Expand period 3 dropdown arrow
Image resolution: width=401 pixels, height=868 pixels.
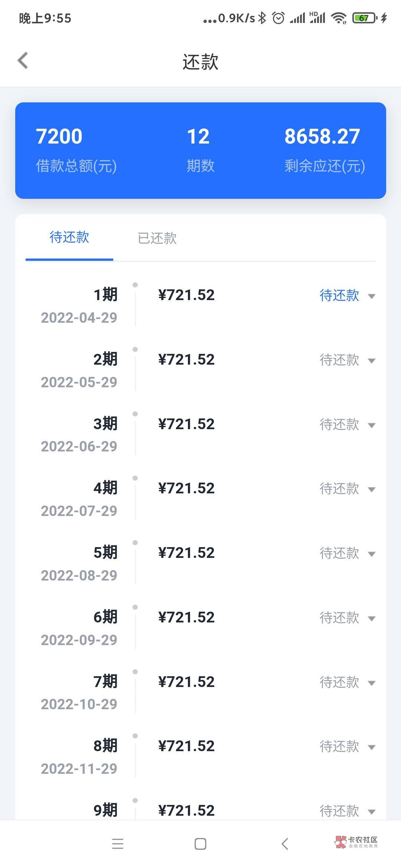pos(371,425)
